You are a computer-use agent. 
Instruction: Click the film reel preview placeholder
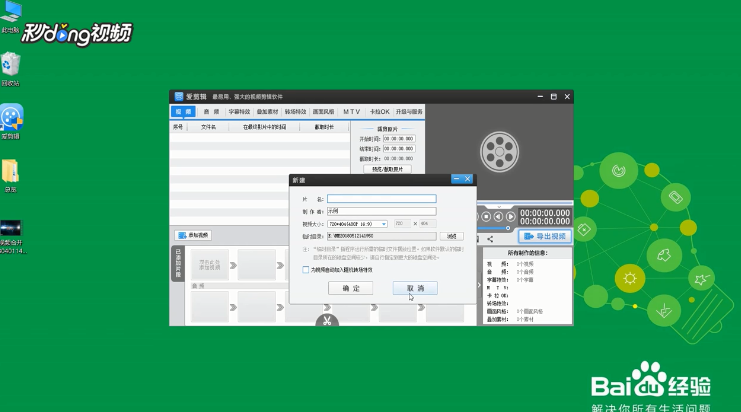500,152
